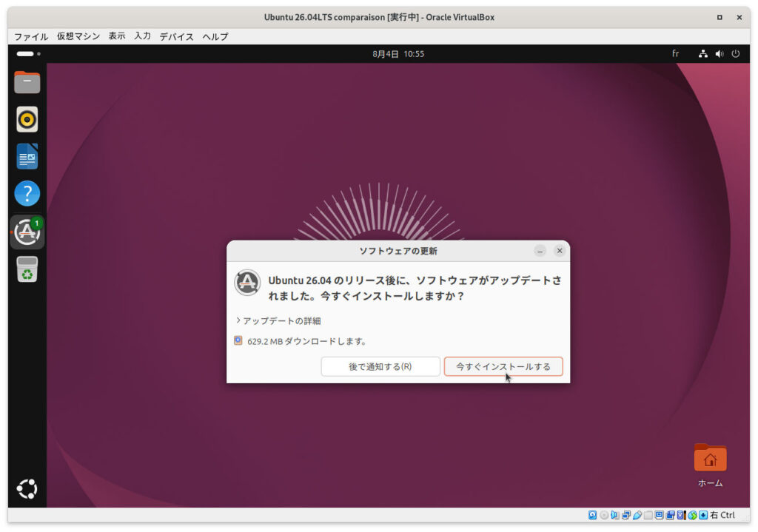Open the clock 8月4日 10:55 calendar
The height and width of the screenshot is (532, 758).
tap(398, 53)
